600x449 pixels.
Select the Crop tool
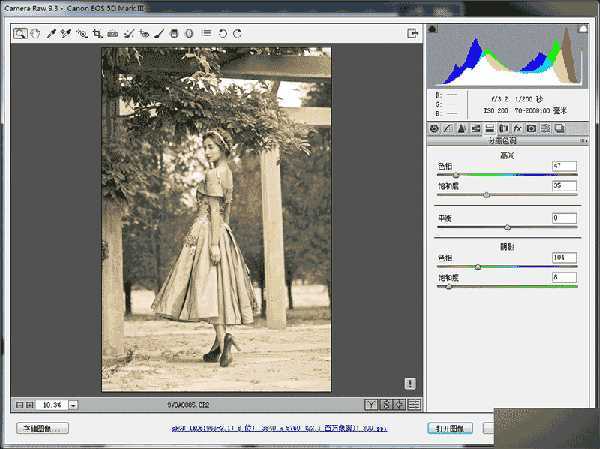coord(97,33)
